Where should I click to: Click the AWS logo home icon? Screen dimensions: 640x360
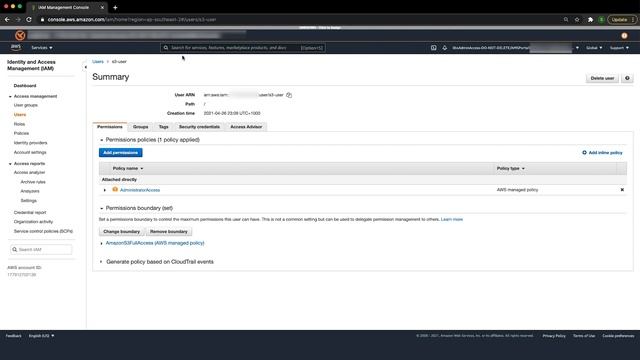tap(16, 47)
